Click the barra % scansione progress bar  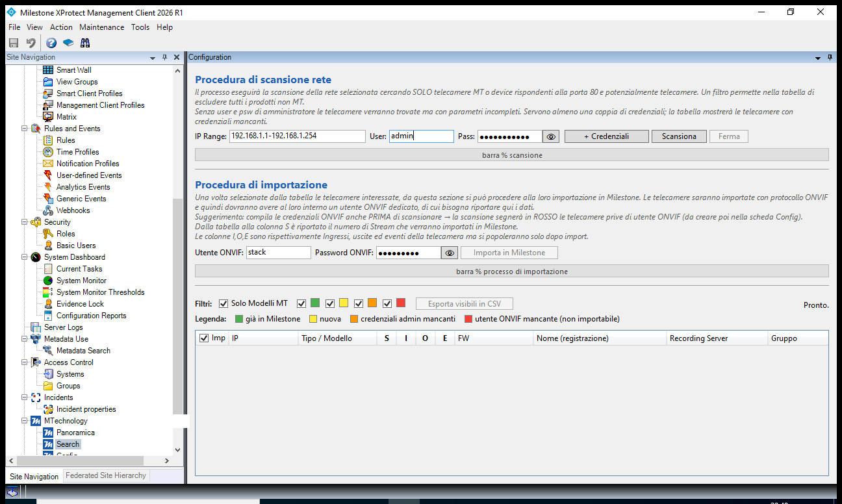pyautogui.click(x=512, y=155)
